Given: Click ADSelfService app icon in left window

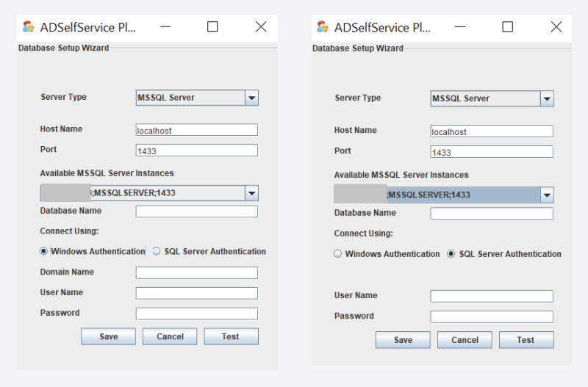Looking at the screenshot, I should [x=28, y=27].
